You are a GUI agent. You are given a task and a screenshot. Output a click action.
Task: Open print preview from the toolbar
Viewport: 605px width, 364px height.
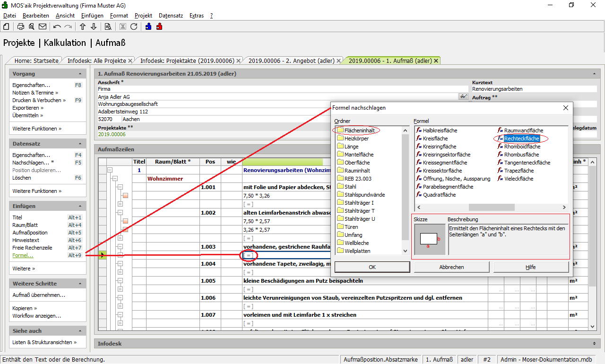(32, 26)
